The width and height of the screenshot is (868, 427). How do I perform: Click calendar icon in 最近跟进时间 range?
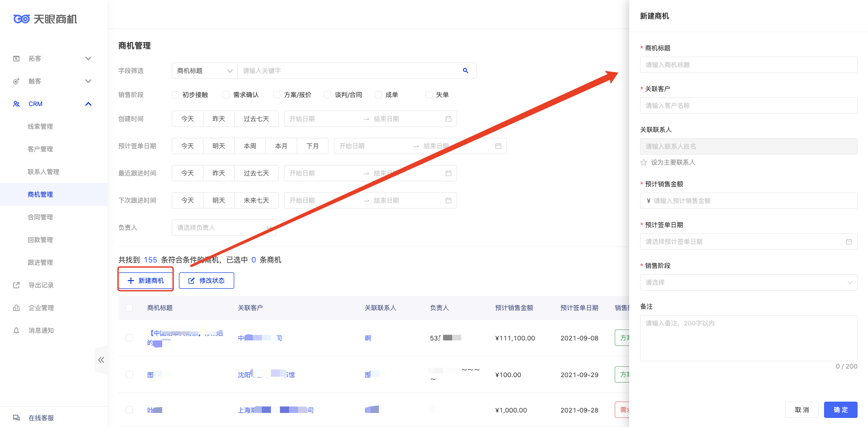[448, 173]
